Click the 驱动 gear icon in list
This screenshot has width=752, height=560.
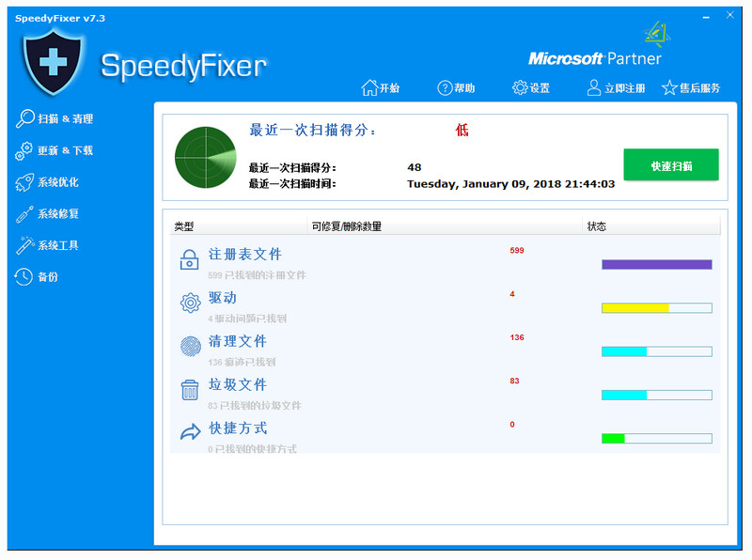pos(190,303)
